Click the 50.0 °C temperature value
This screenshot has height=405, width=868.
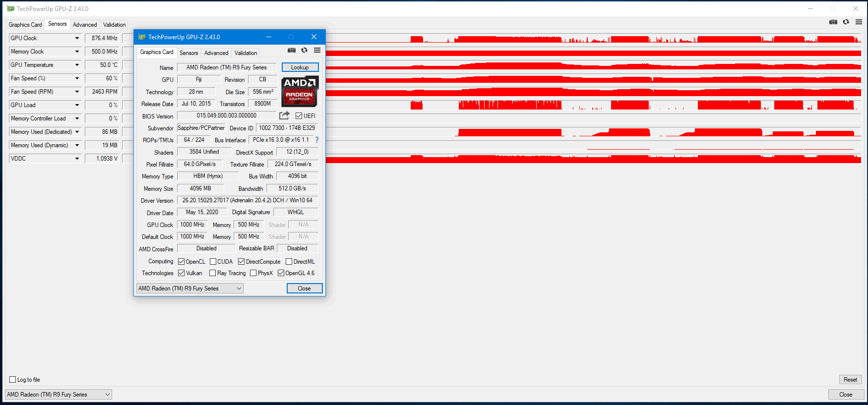(102, 65)
